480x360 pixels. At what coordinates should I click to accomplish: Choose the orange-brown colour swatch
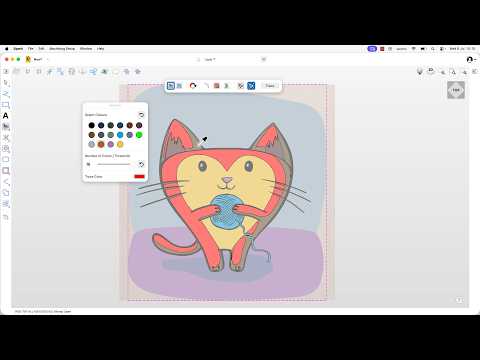tap(101, 144)
